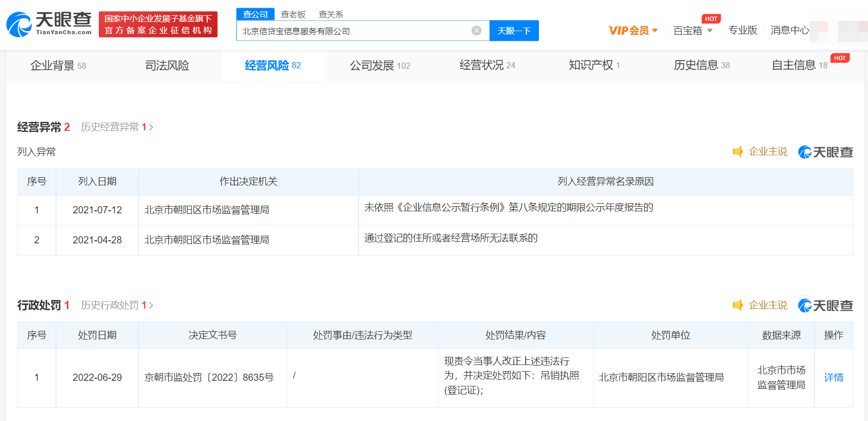Click the 经营异常 2 section heading

click(43, 127)
